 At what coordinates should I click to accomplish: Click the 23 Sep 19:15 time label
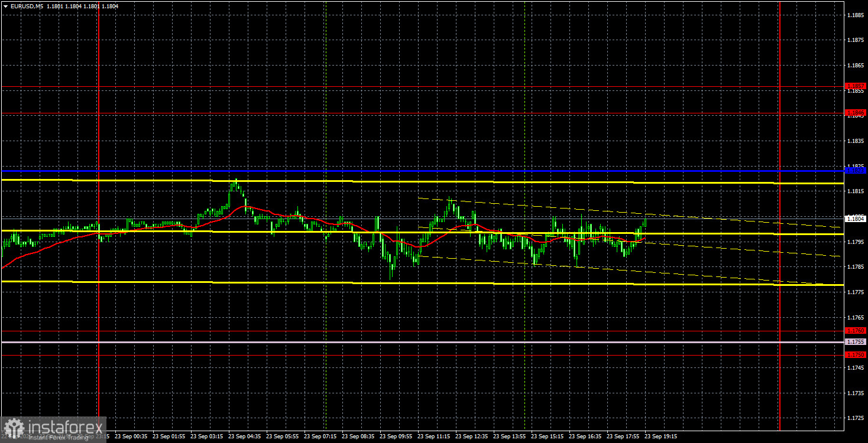pyautogui.click(x=661, y=437)
